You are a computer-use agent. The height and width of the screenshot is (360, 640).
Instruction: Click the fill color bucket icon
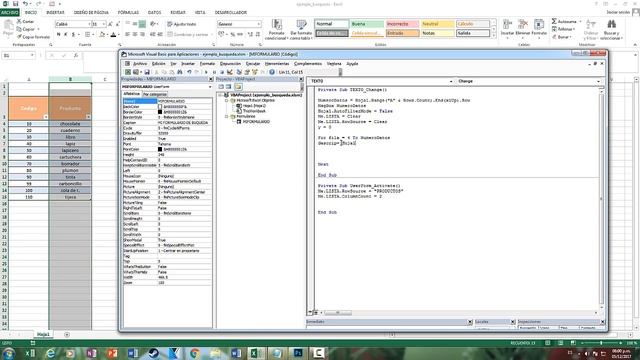102,35
